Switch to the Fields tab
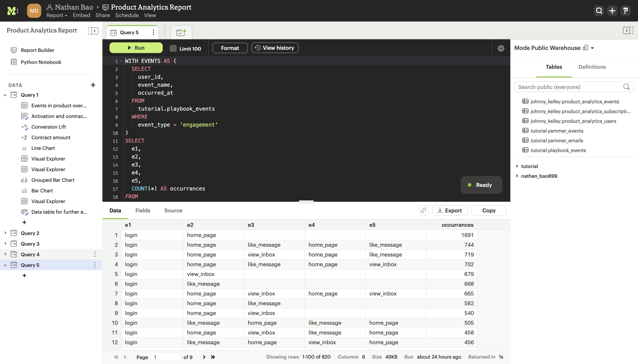 coord(143,210)
